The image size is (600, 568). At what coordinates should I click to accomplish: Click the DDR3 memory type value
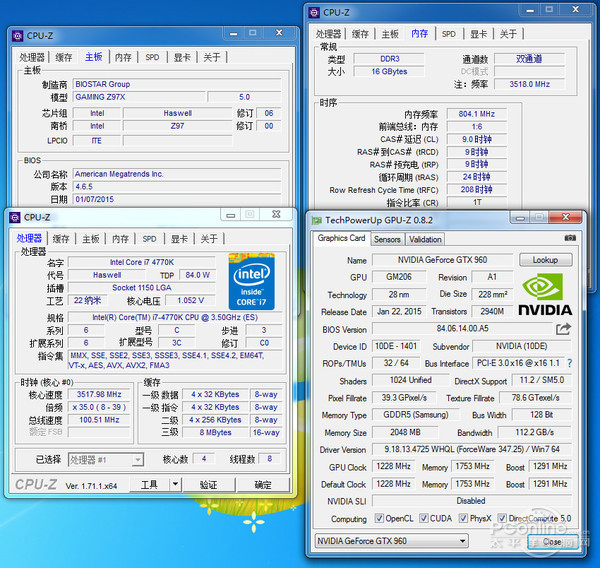[389, 59]
